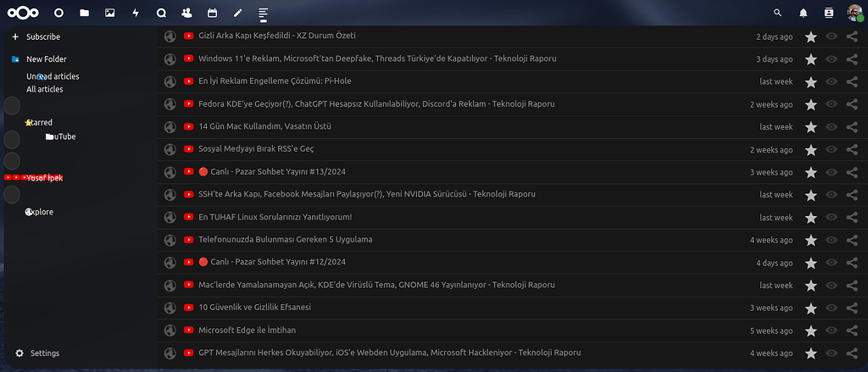Select Starred in sidebar

(39, 122)
